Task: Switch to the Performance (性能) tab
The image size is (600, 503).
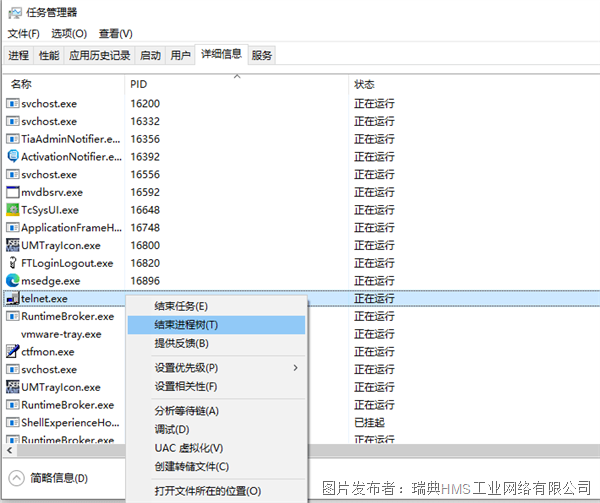Action: tap(49, 55)
